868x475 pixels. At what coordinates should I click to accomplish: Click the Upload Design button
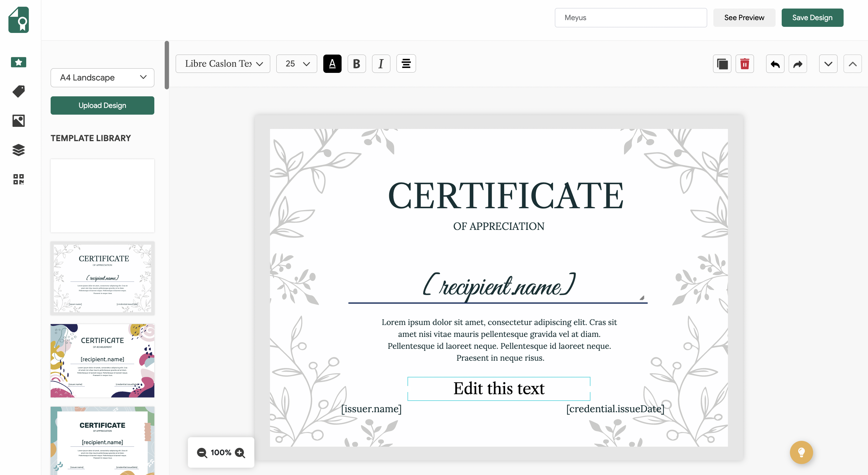click(102, 105)
